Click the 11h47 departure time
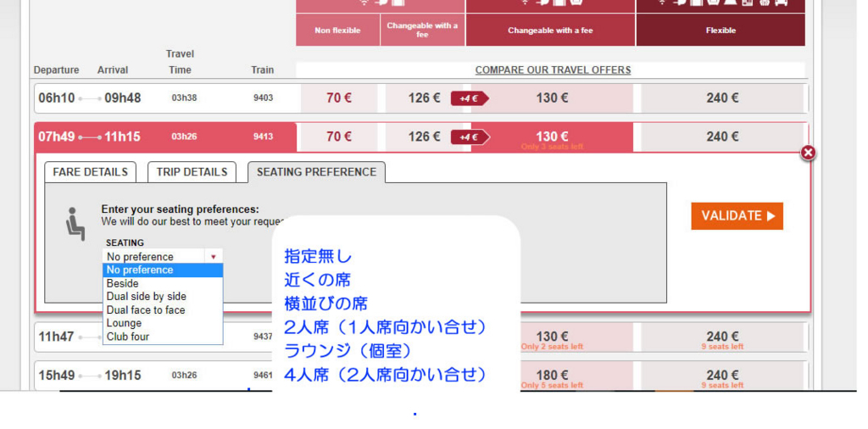868x429 pixels. click(x=57, y=337)
